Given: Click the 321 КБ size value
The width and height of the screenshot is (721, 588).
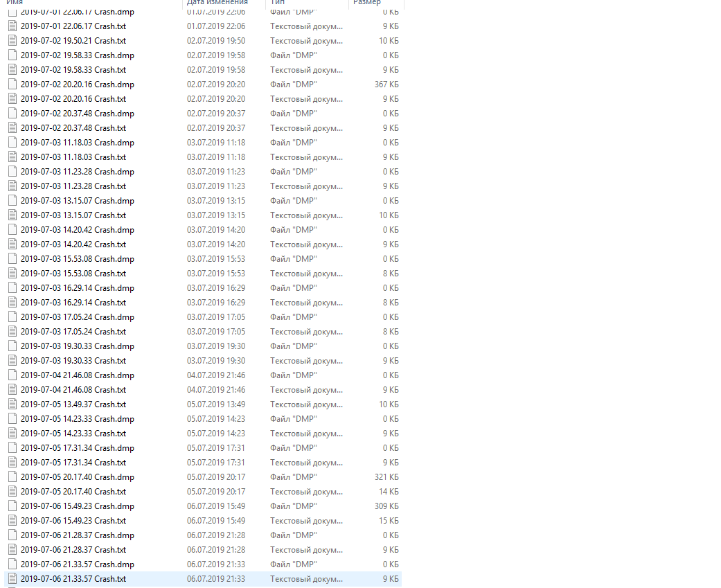Looking at the screenshot, I should [386, 477].
